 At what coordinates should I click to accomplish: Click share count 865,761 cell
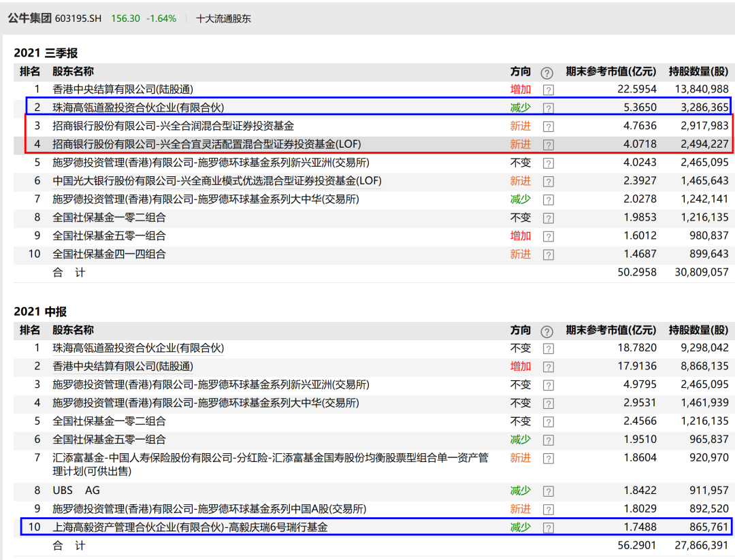[708, 527]
